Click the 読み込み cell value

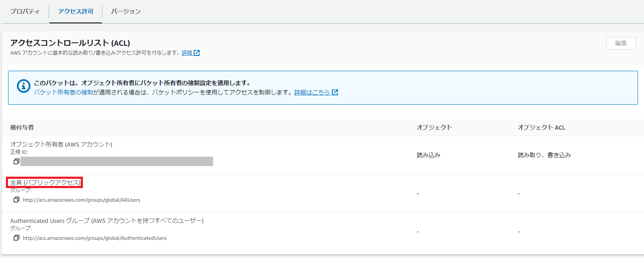coord(428,155)
